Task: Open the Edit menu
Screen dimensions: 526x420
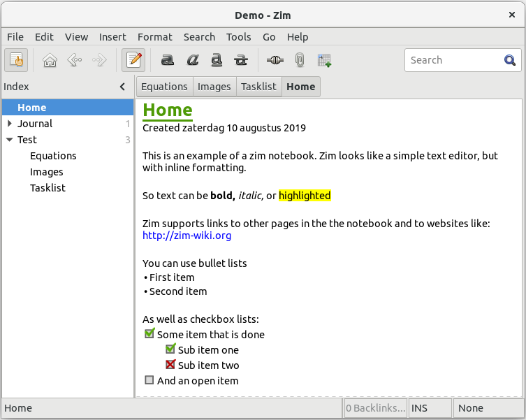Action: tap(44, 37)
